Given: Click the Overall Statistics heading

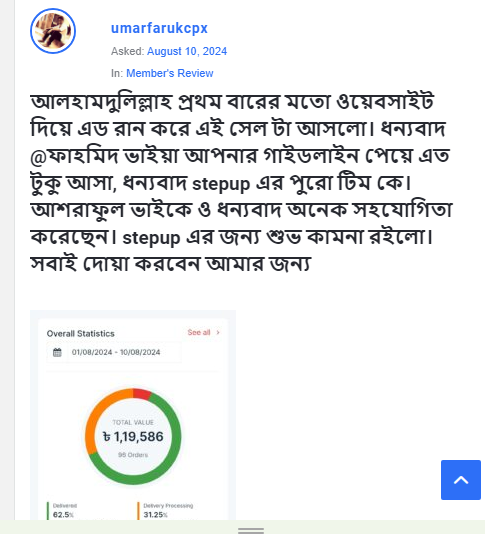Looking at the screenshot, I should [x=80, y=333].
